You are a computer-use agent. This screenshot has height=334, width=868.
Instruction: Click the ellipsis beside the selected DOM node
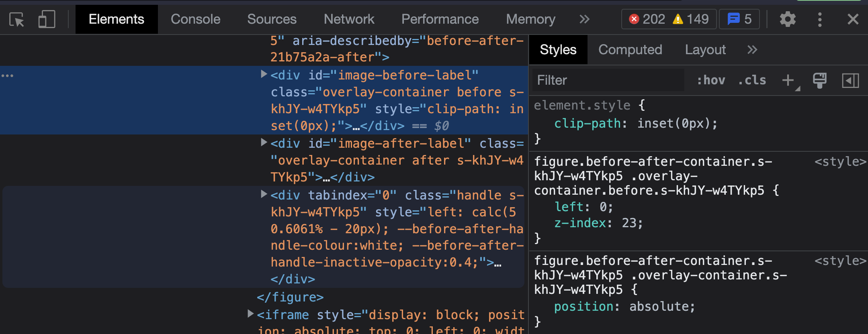coord(7,75)
